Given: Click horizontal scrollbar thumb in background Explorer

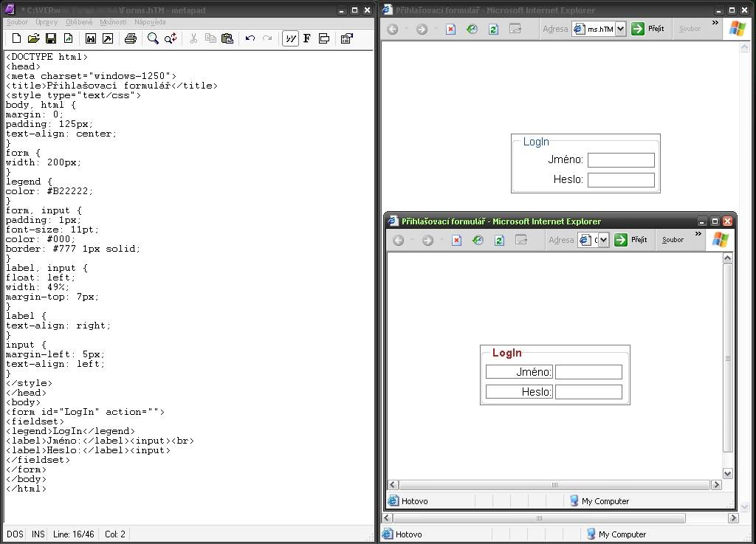Looking at the screenshot, I should (539, 518).
